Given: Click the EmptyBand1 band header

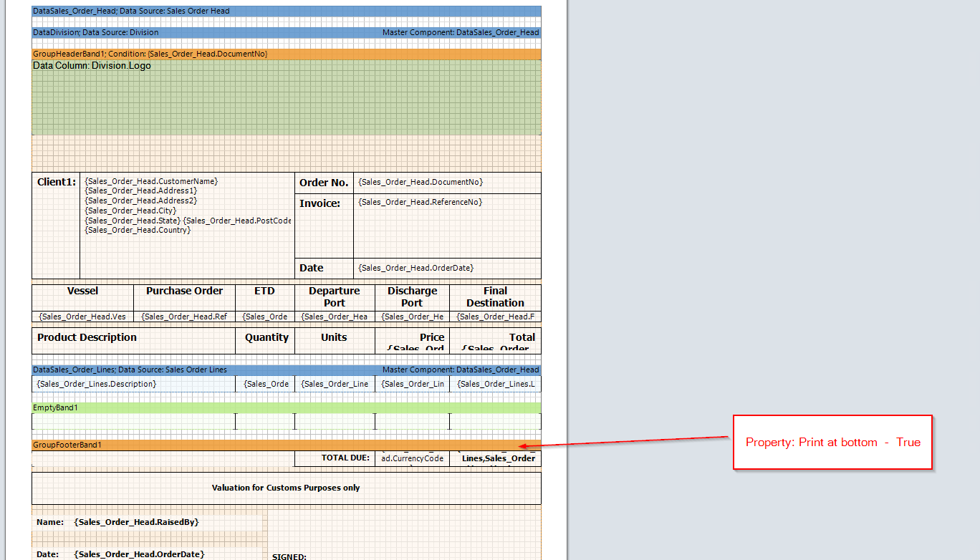Looking at the screenshot, I should [x=286, y=407].
